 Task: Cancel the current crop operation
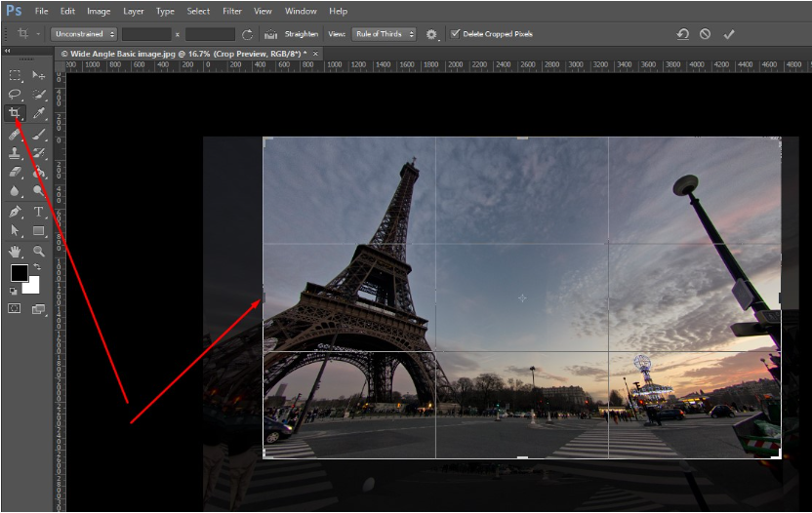pos(705,34)
